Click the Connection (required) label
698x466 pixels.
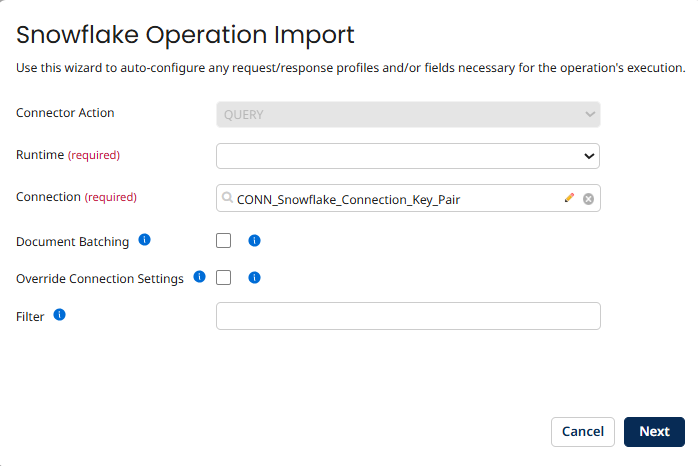[x=76, y=197]
